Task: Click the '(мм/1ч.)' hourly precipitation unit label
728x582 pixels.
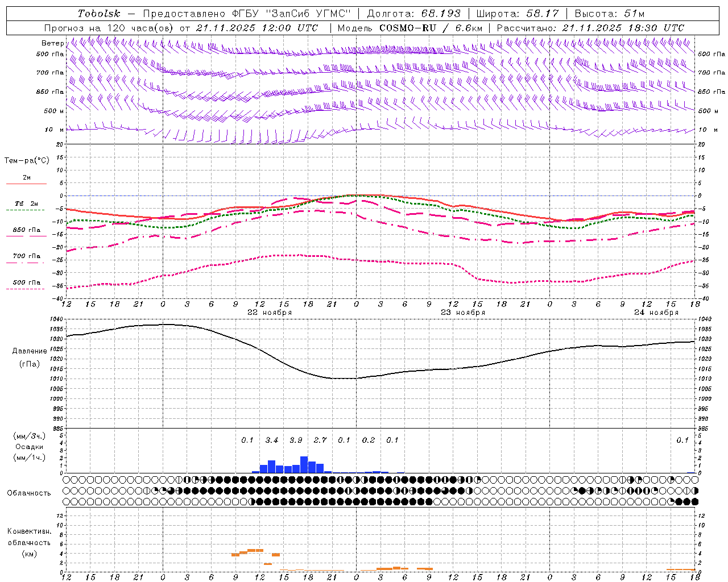Action: (30, 458)
